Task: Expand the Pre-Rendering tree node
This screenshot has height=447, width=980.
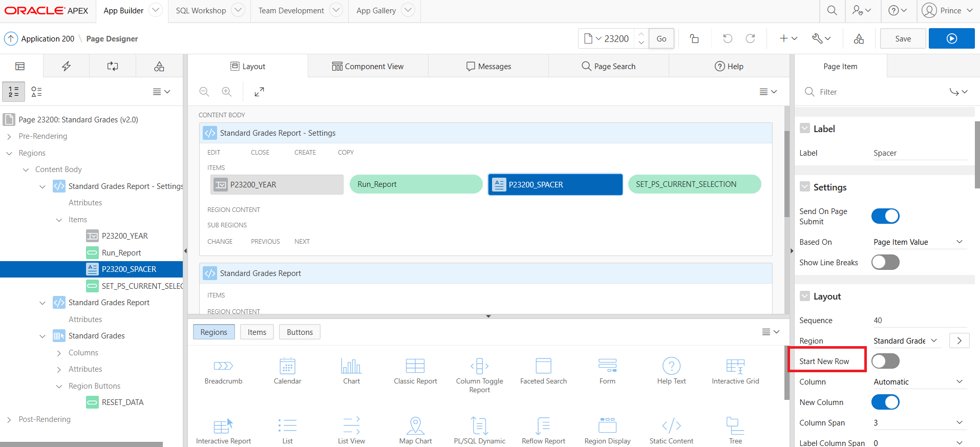Action: pos(9,136)
